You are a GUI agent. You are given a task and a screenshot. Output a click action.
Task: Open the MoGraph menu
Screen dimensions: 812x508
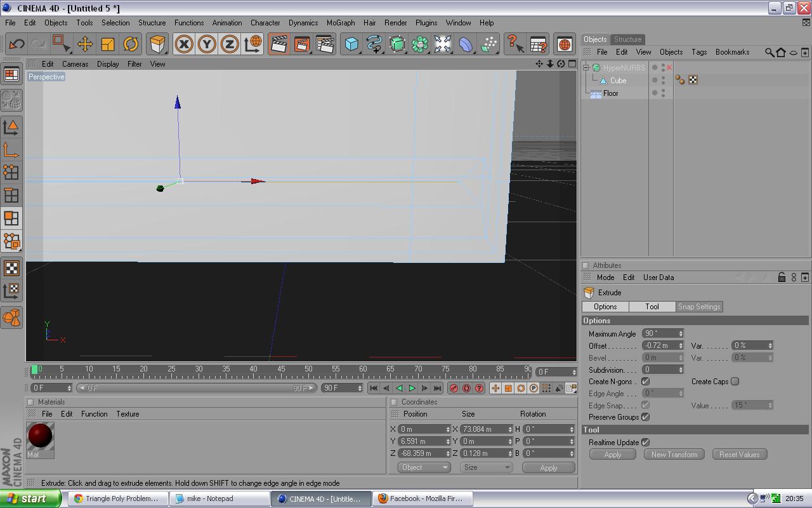coord(341,22)
